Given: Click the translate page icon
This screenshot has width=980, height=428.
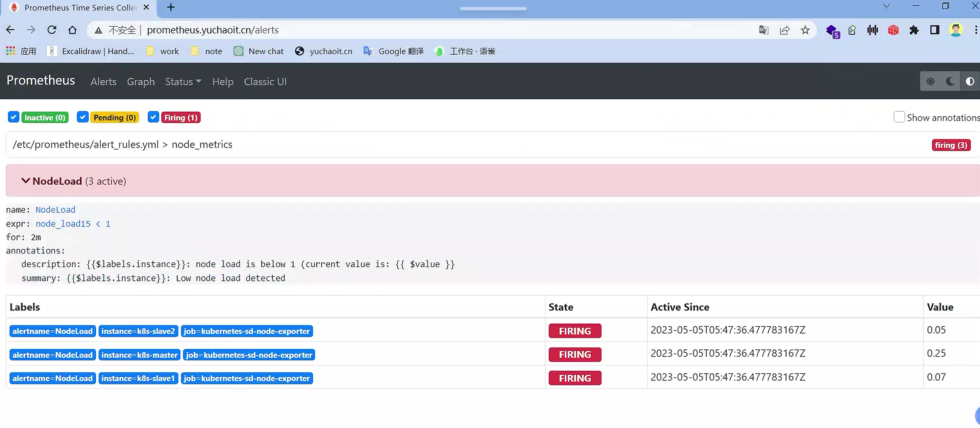Looking at the screenshot, I should [764, 30].
